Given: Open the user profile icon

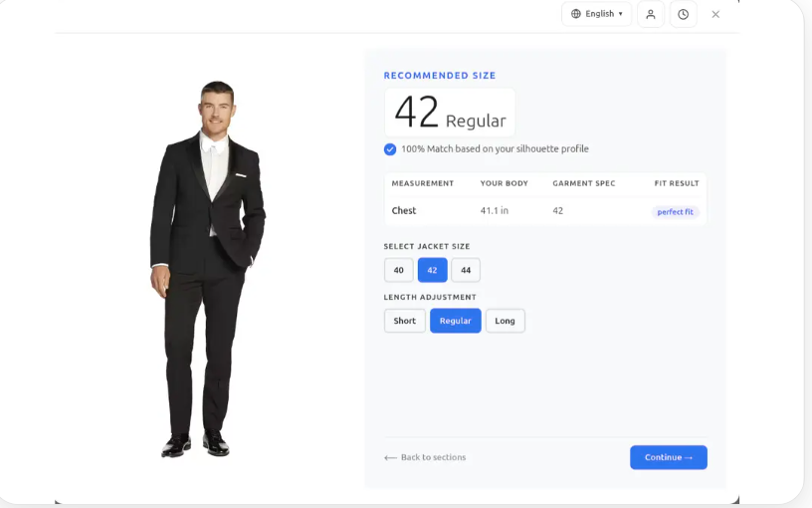Looking at the screenshot, I should (x=651, y=14).
